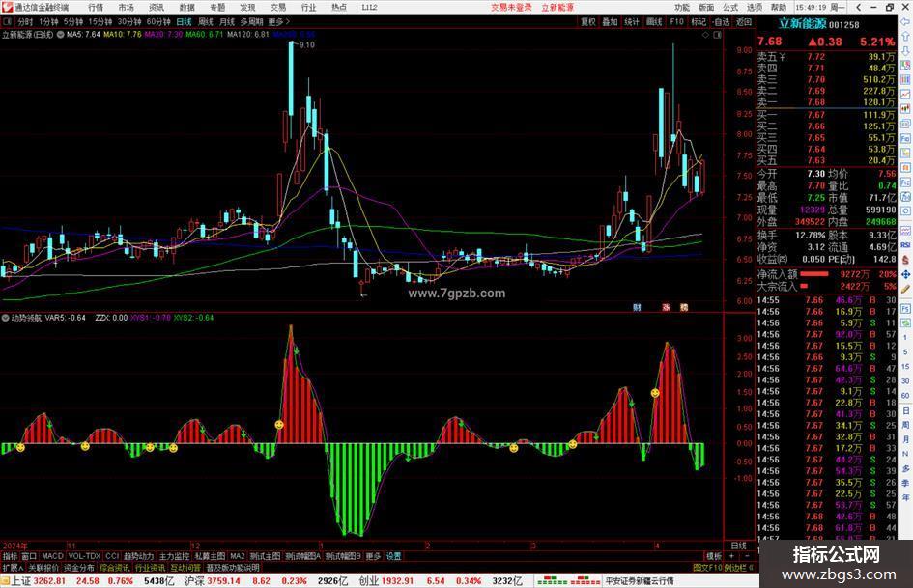Switch to the 周线 period

click(206, 21)
